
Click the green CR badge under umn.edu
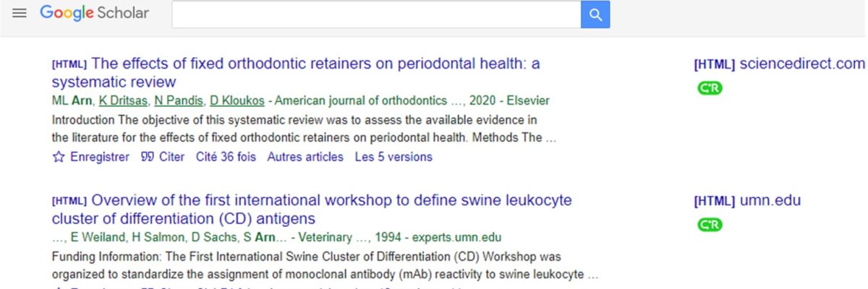click(710, 225)
